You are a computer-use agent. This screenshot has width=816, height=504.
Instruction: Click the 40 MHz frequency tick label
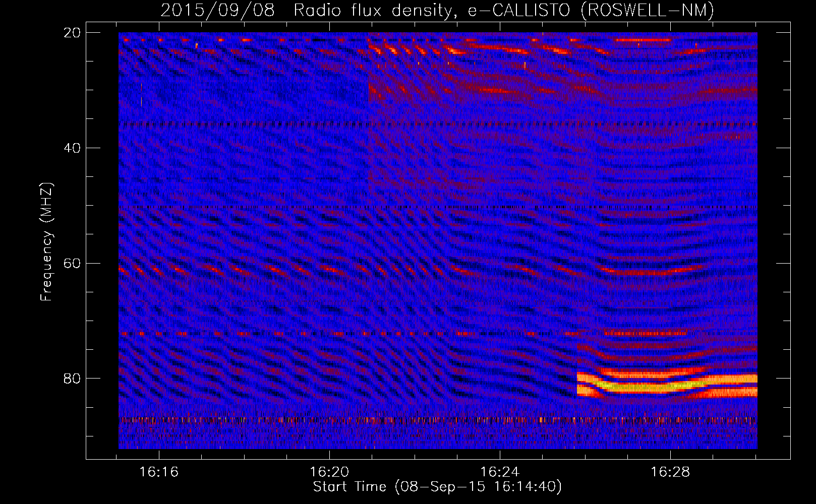pyautogui.click(x=72, y=148)
